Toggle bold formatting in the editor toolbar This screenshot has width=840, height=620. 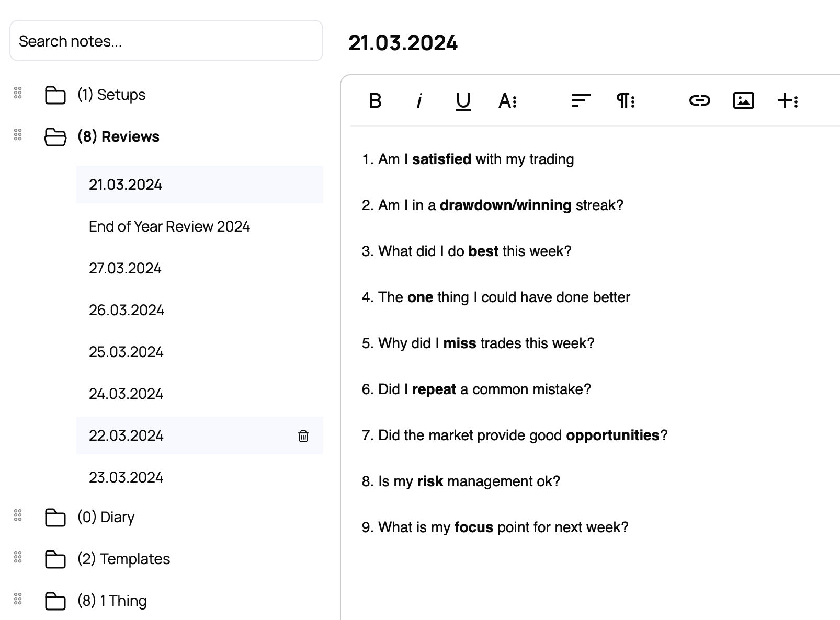click(375, 100)
